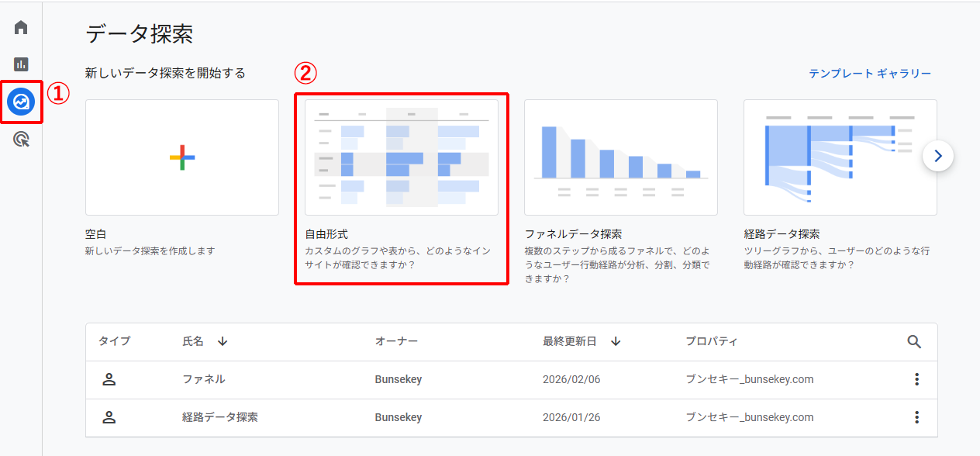This screenshot has width=980, height=456.
Task: Click the colorful plus icon in the 空白 card
Action: (x=181, y=157)
